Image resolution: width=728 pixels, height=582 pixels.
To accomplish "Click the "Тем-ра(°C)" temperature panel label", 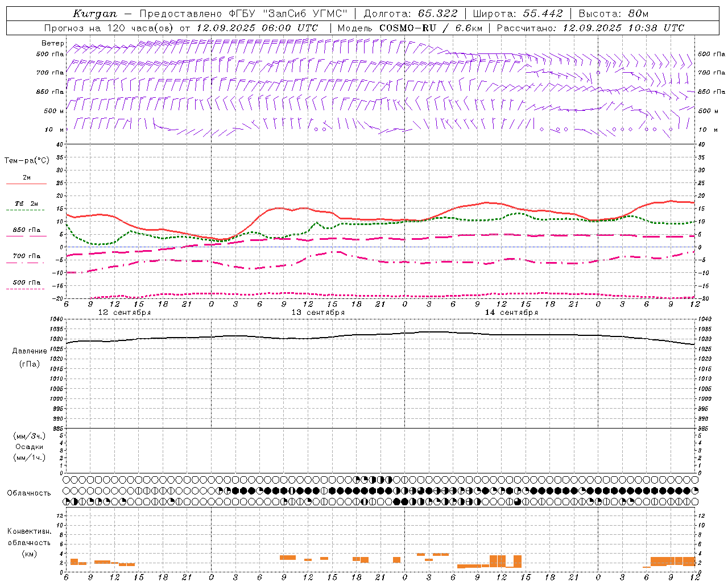I will click(x=27, y=161).
